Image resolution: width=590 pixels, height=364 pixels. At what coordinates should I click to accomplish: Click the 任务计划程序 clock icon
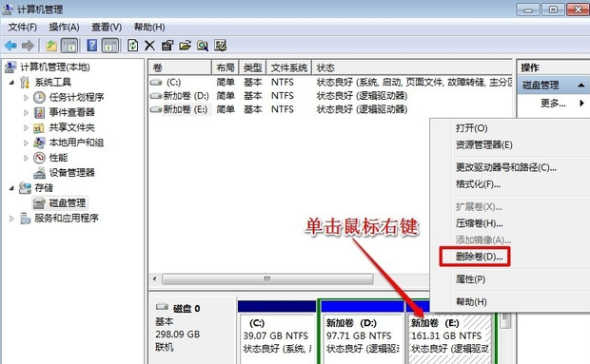[x=39, y=97]
